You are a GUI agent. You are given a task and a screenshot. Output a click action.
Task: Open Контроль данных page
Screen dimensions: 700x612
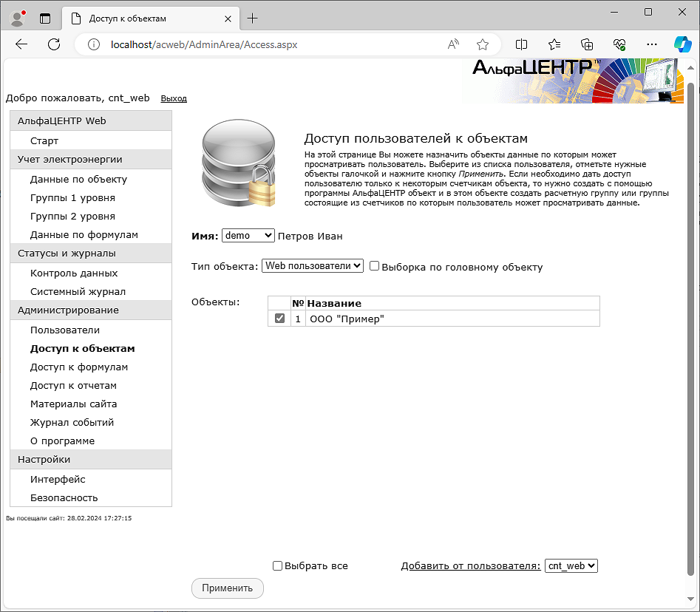coord(74,273)
